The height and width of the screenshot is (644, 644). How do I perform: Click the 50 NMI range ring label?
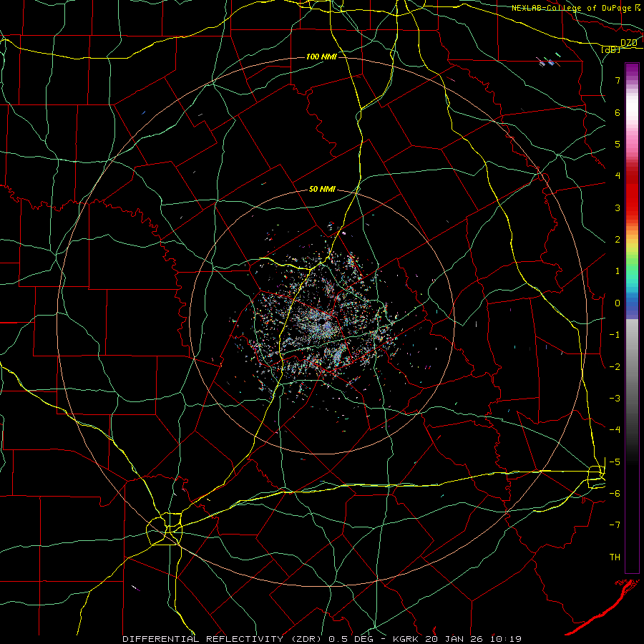[x=322, y=189]
